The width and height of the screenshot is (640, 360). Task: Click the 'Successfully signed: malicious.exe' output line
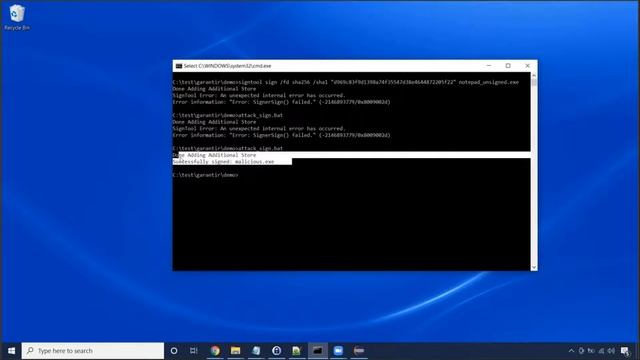[223, 162]
